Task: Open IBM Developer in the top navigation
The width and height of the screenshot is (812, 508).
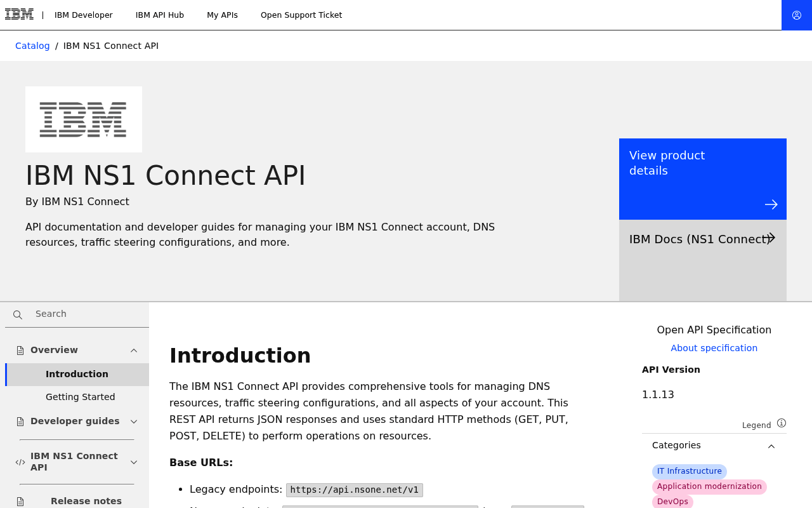Action: 84,15
